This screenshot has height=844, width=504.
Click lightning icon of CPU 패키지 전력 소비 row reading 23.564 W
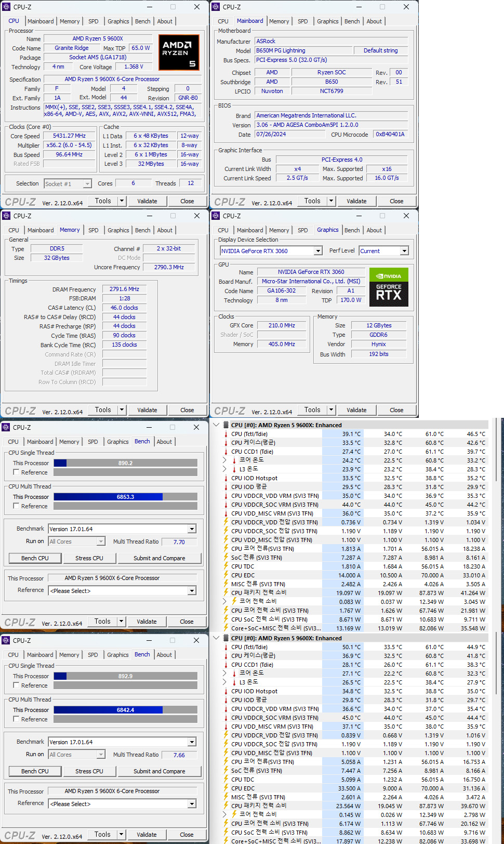coord(226,806)
